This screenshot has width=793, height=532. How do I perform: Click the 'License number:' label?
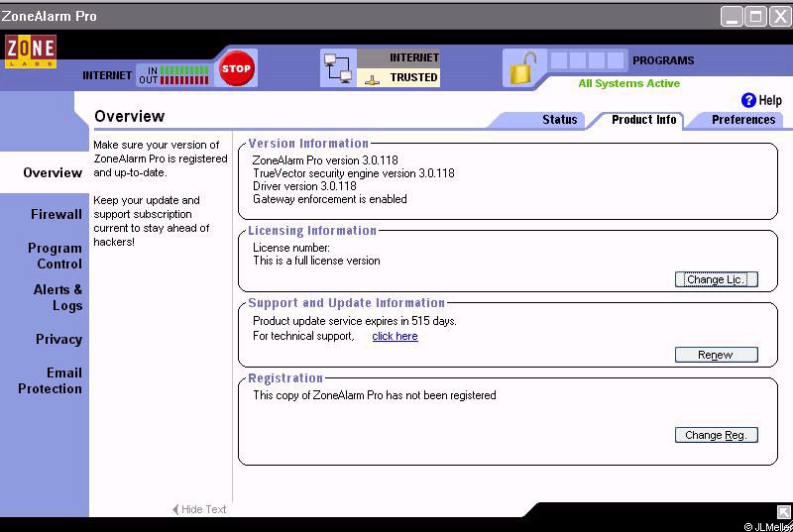click(x=291, y=248)
